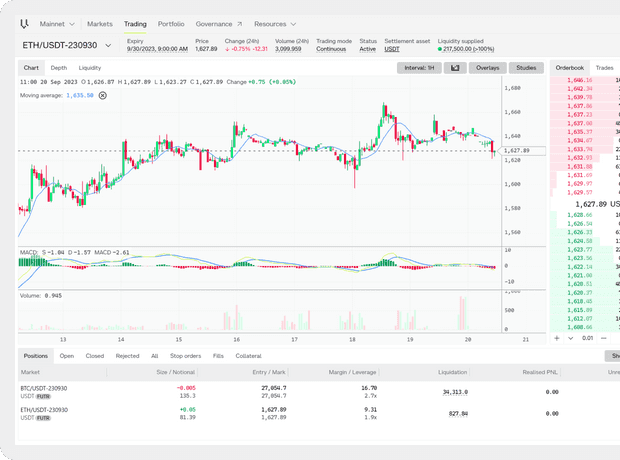Click the plus icon below orderbook
620x460 pixels.
(x=557, y=338)
